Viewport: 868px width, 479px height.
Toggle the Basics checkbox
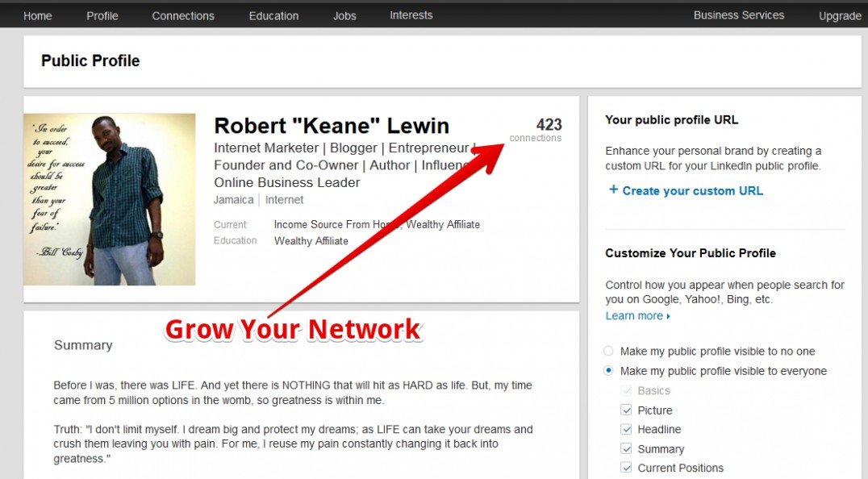(626, 390)
